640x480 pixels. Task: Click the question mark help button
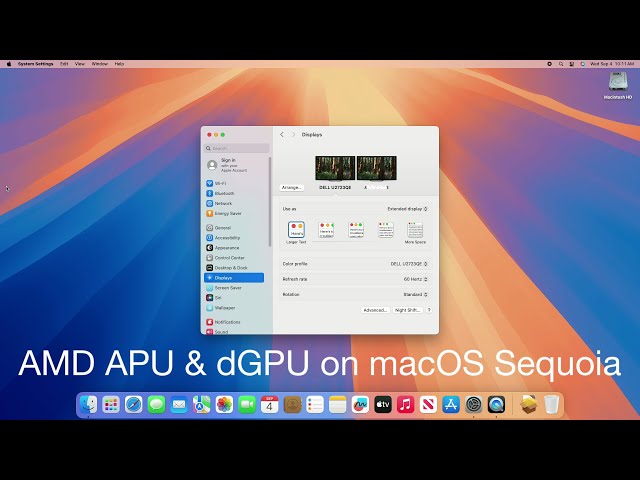tap(429, 310)
